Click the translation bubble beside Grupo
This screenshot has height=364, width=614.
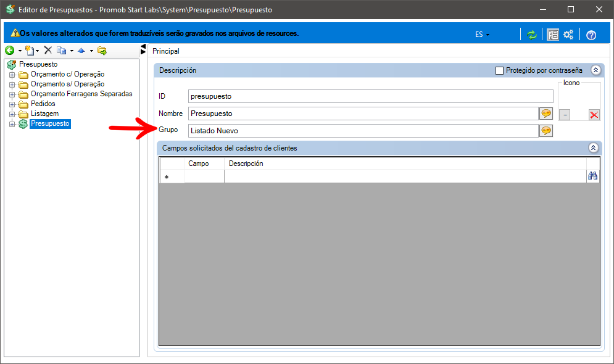click(x=546, y=131)
